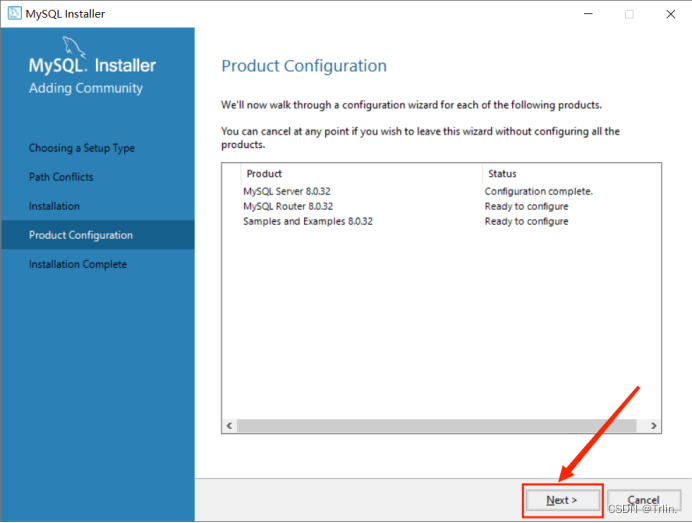This screenshot has height=523, width=692.
Task: Go to the Path Conflicts step
Action: click(x=61, y=177)
